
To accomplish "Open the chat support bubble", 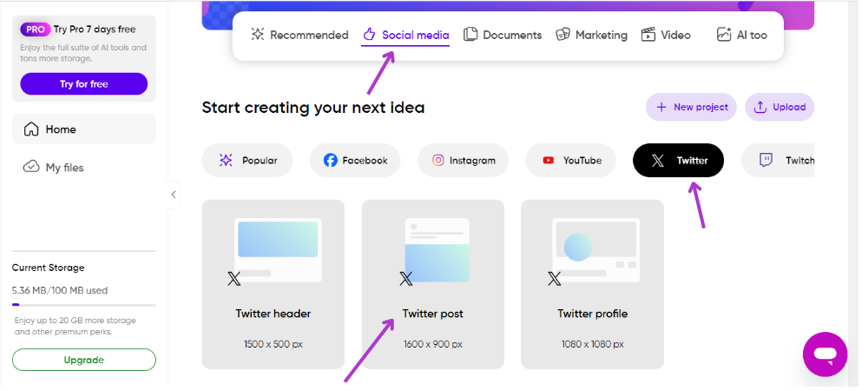I will click(x=825, y=355).
